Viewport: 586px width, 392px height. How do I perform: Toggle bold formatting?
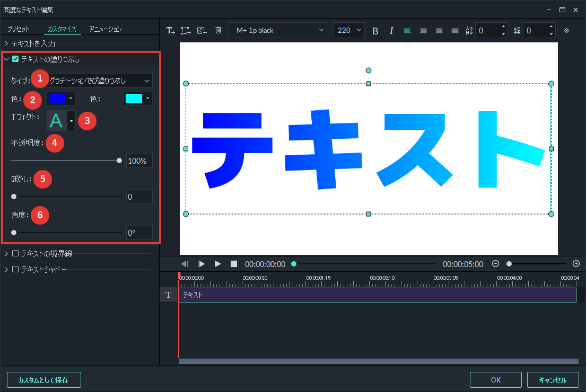click(x=375, y=31)
